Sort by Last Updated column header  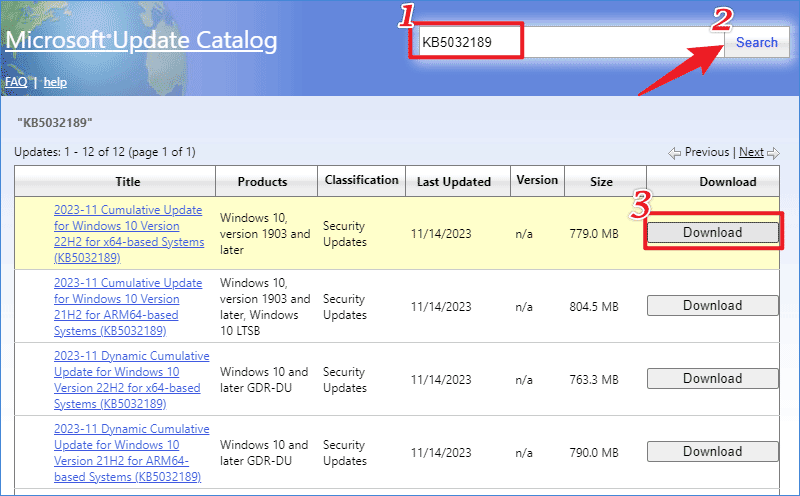454,182
